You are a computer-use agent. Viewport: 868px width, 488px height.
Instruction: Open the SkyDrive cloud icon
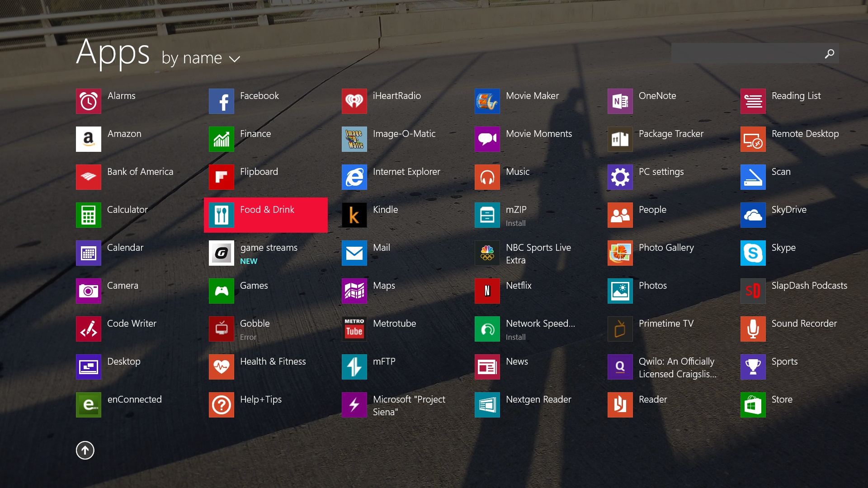(753, 215)
